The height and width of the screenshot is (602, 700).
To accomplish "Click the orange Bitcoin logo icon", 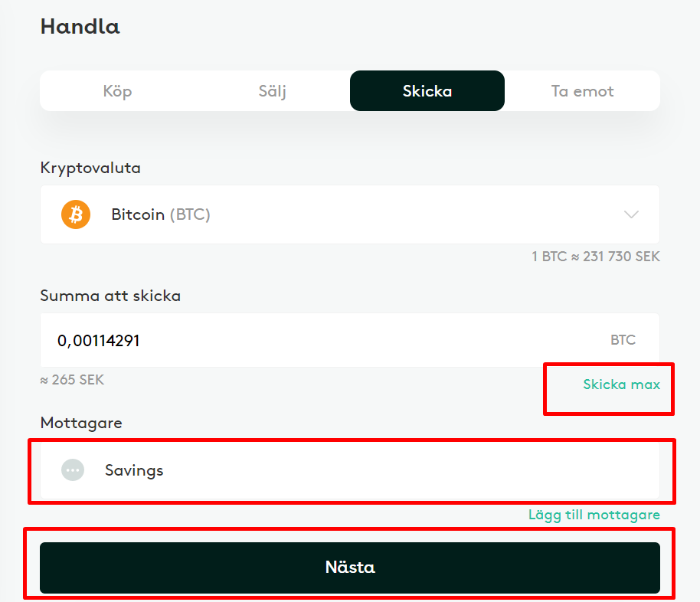I will coord(76,214).
